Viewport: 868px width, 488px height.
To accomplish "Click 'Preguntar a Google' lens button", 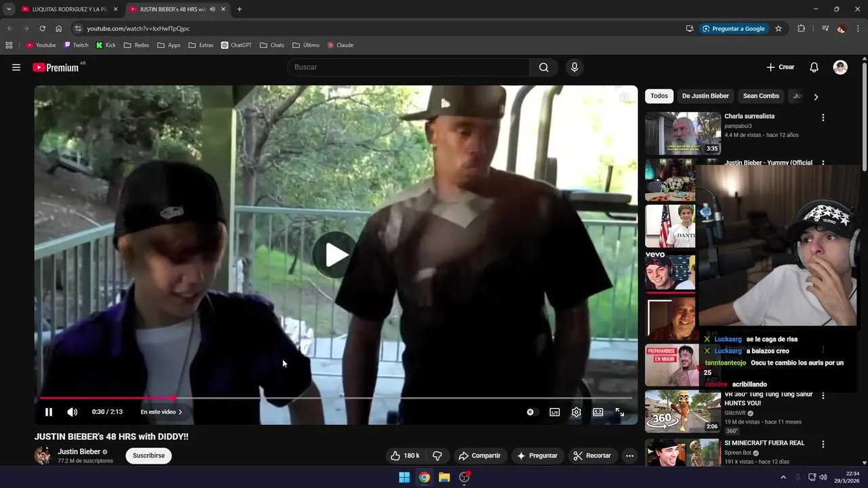I will point(733,28).
